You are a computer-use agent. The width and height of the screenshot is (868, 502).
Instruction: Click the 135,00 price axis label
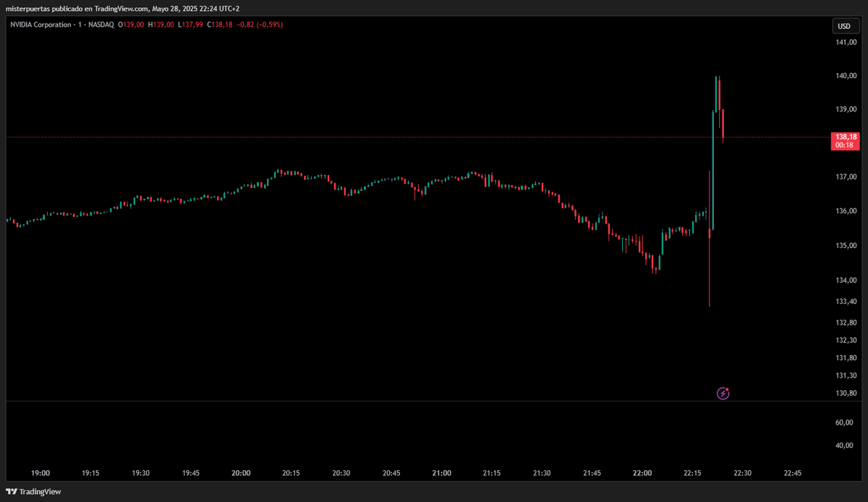point(846,246)
